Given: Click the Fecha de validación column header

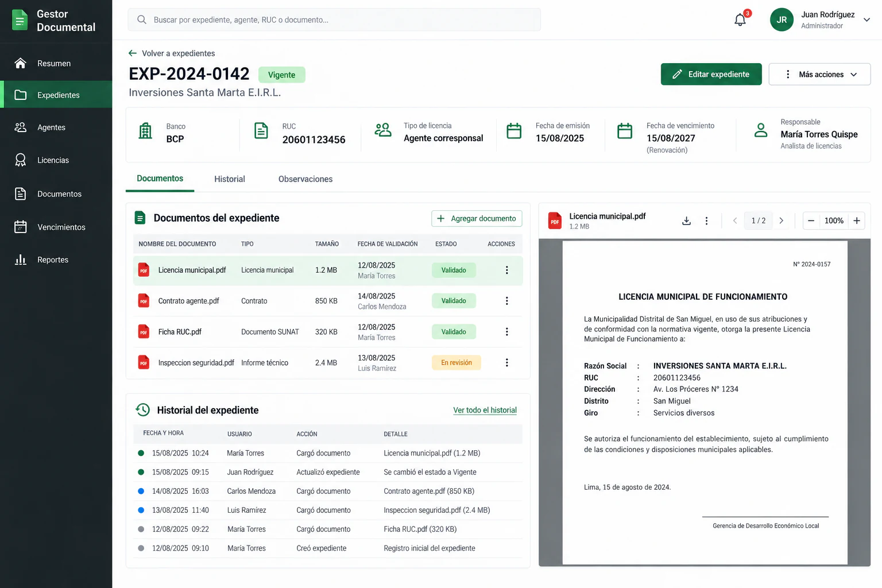Looking at the screenshot, I should tap(388, 244).
